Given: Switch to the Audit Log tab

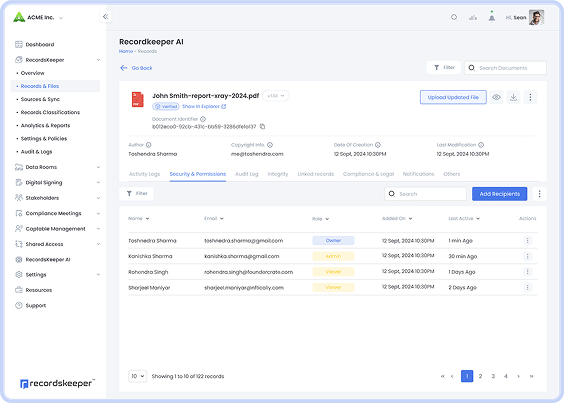Looking at the screenshot, I should click(247, 174).
